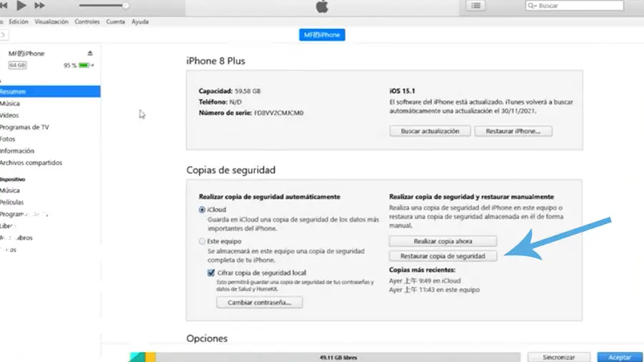Click Cambiar contraseña... button
The image size is (644, 362).
click(260, 303)
